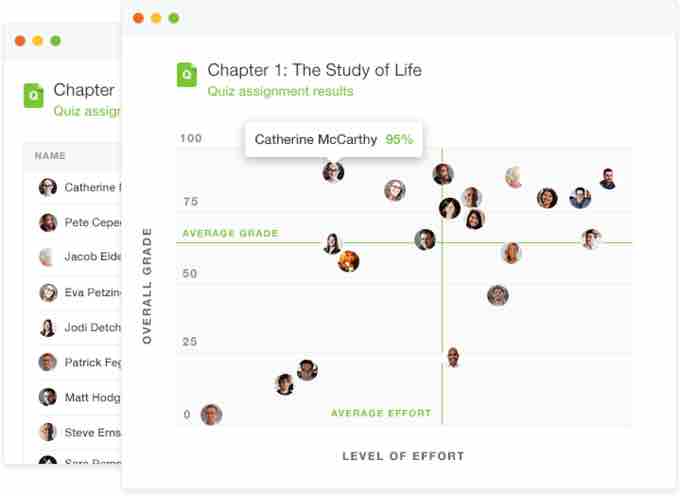The width and height of the screenshot is (680, 496).
Task: Open Pete Cepe's avatar in the name list
Action: pyautogui.click(x=48, y=222)
